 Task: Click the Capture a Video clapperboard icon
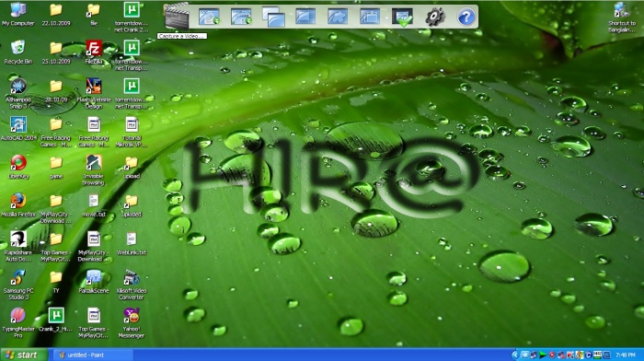click(x=177, y=17)
